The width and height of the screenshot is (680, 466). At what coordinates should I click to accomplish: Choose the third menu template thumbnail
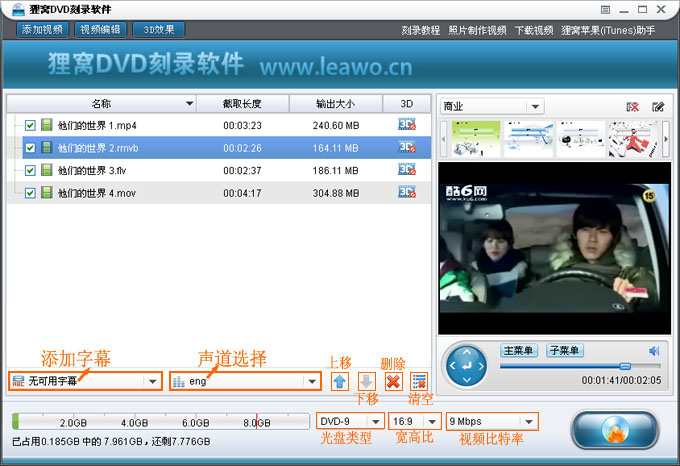pos(581,139)
